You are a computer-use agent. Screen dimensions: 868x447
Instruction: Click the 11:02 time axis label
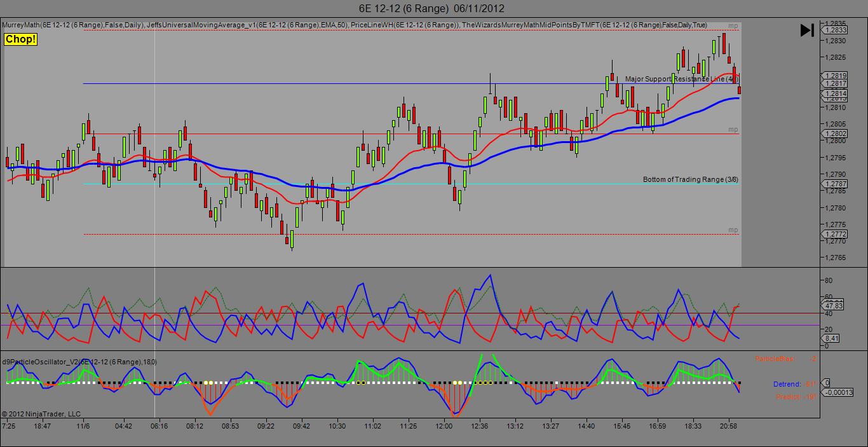[x=372, y=426]
